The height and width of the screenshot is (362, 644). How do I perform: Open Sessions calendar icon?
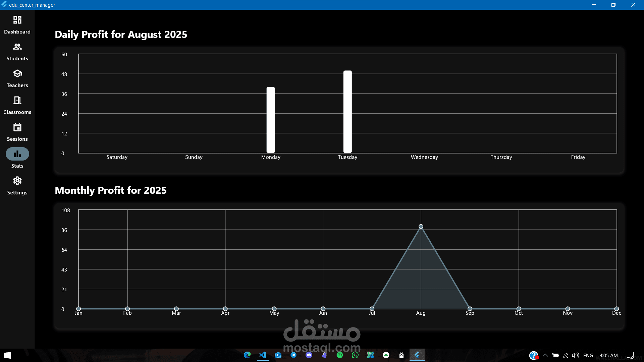coord(17,127)
